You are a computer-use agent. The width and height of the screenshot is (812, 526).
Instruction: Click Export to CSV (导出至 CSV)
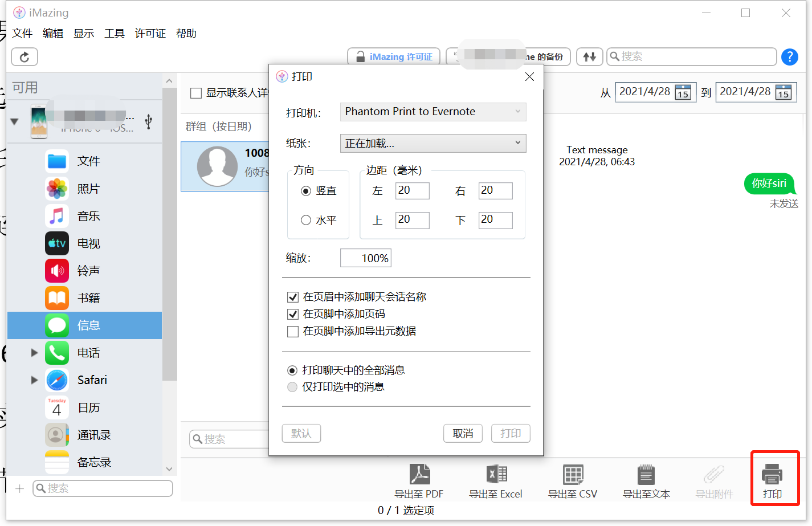pyautogui.click(x=573, y=482)
